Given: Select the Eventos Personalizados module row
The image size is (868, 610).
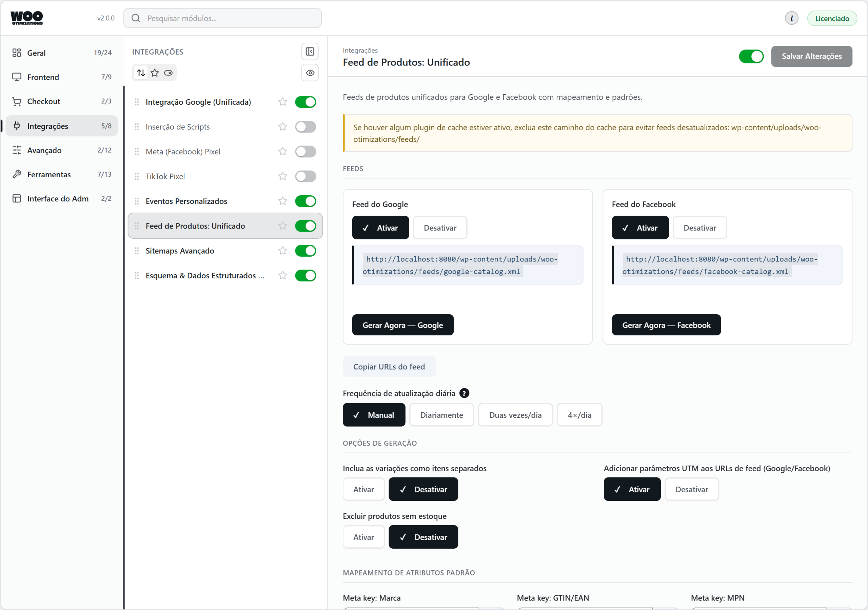Looking at the screenshot, I should (225, 201).
